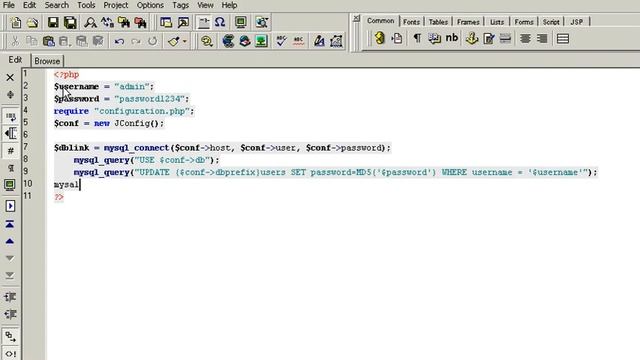Click the yellow numeral 3 icon
The image size is (640, 360).
380,38
